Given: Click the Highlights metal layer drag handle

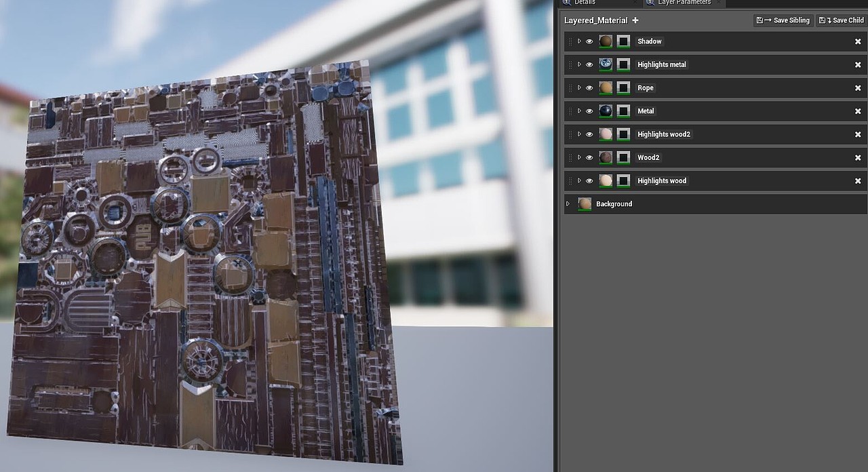Looking at the screenshot, I should pyautogui.click(x=570, y=64).
